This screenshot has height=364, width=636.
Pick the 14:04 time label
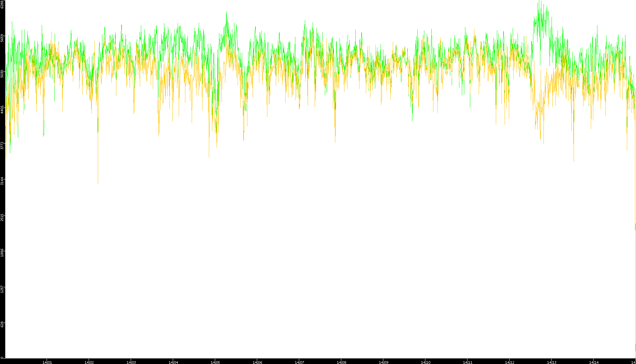pos(173,362)
